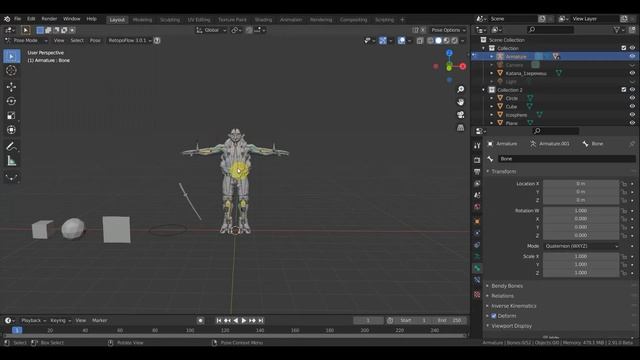Image resolution: width=640 pixels, height=360 pixels.
Task: Expand the Cube tree row
Action: (x=492, y=107)
